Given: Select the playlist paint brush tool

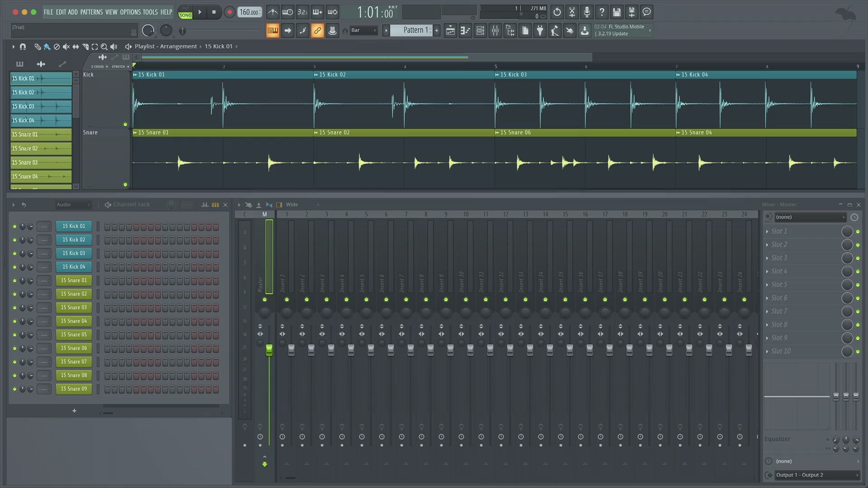Looking at the screenshot, I should click(47, 47).
